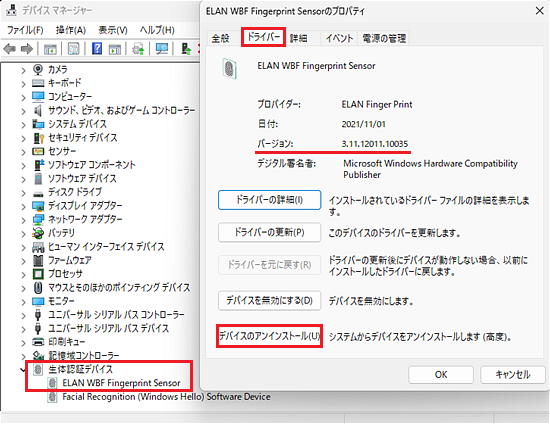Click the camera icon beside カメラ
Screen dimensions: 550x424
38,69
